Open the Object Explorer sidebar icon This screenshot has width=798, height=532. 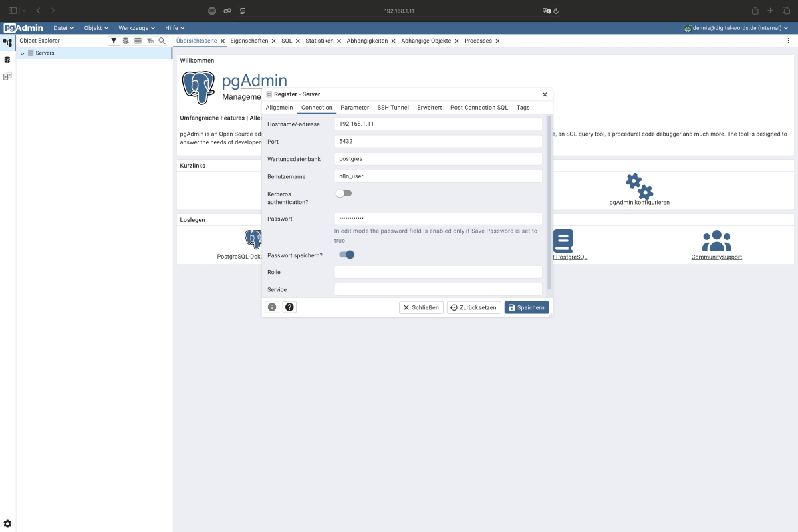pyautogui.click(x=7, y=42)
